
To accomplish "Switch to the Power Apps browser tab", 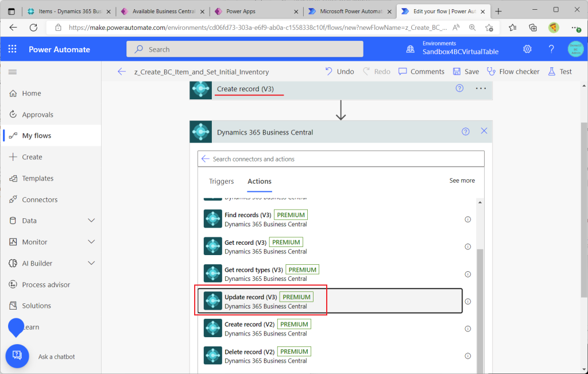I will point(256,11).
